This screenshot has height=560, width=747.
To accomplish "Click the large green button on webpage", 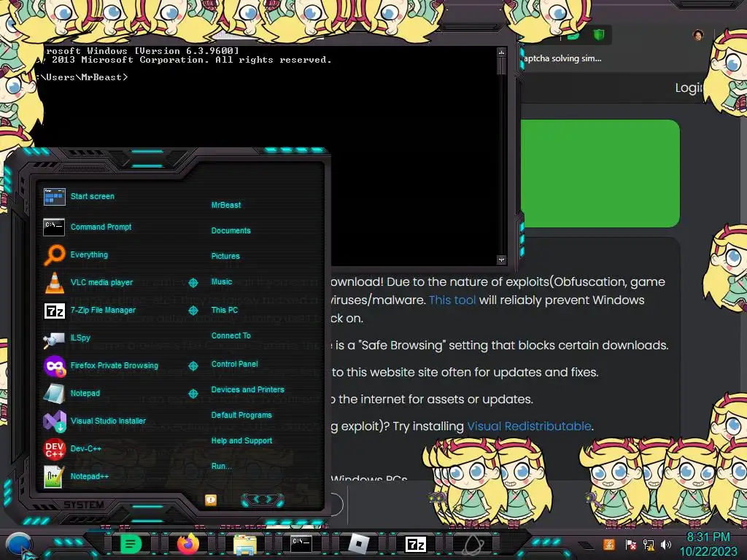I will tap(600, 174).
